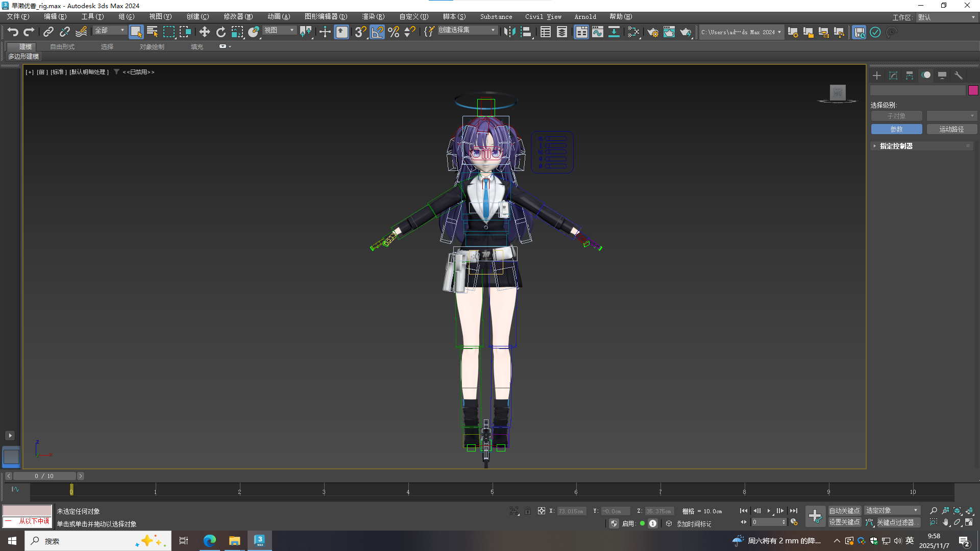The width and height of the screenshot is (980, 551).
Task: Click the 运动路径 button
Action: (x=951, y=129)
